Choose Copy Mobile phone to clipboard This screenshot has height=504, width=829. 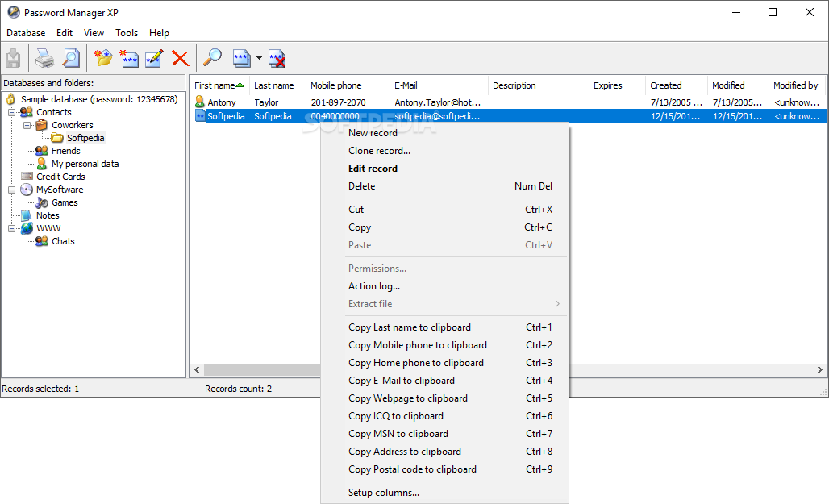point(444,345)
